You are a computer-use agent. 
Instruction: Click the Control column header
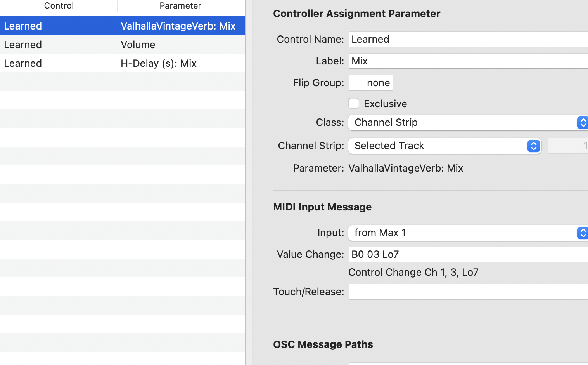[59, 6]
